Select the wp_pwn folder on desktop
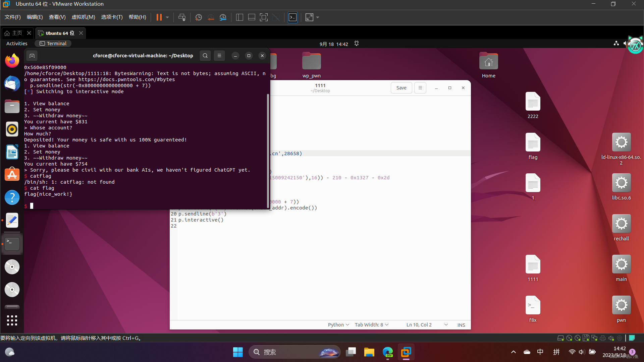 pyautogui.click(x=311, y=66)
